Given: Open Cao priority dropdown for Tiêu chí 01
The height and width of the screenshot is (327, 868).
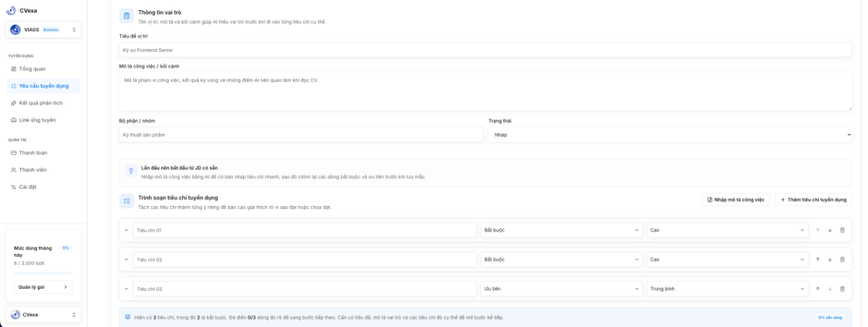Looking at the screenshot, I should point(727,230).
